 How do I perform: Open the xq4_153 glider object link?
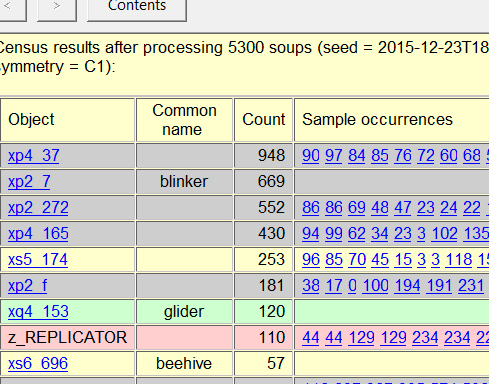pos(38,312)
